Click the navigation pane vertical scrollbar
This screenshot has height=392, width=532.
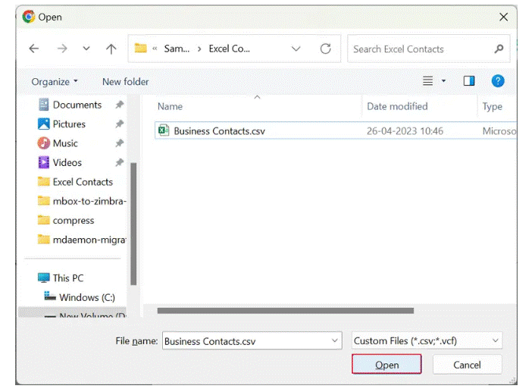click(133, 224)
